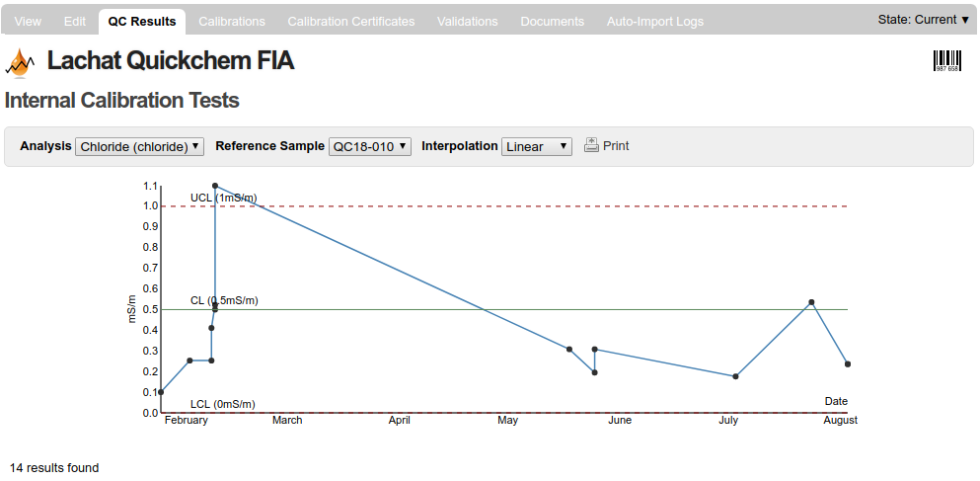Screen dimensions: 980x481
Task: Click the printer icon beside Print
Action: pyautogui.click(x=591, y=145)
